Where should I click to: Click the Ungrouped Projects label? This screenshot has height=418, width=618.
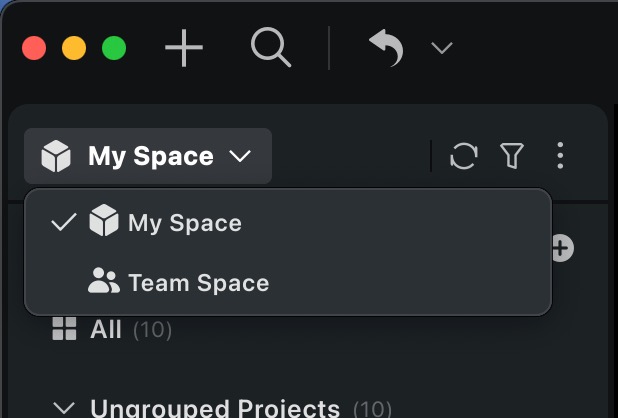214,408
